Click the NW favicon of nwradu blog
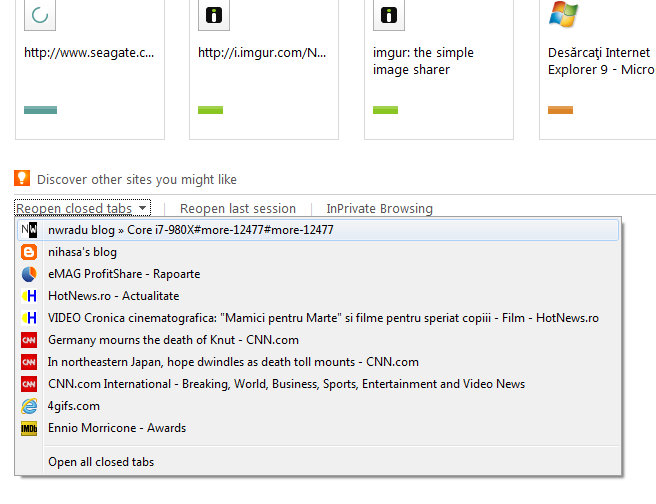 coord(29,230)
